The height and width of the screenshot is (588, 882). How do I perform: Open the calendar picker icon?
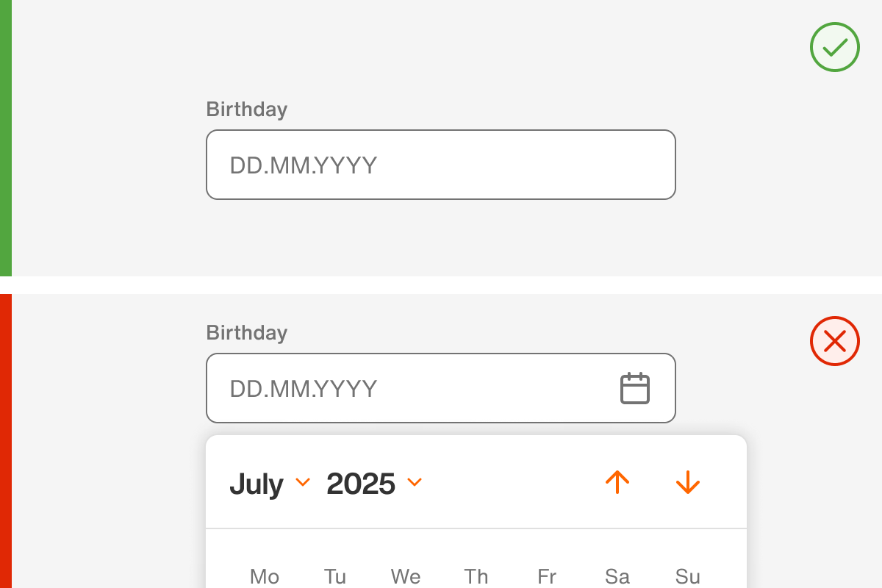click(635, 388)
